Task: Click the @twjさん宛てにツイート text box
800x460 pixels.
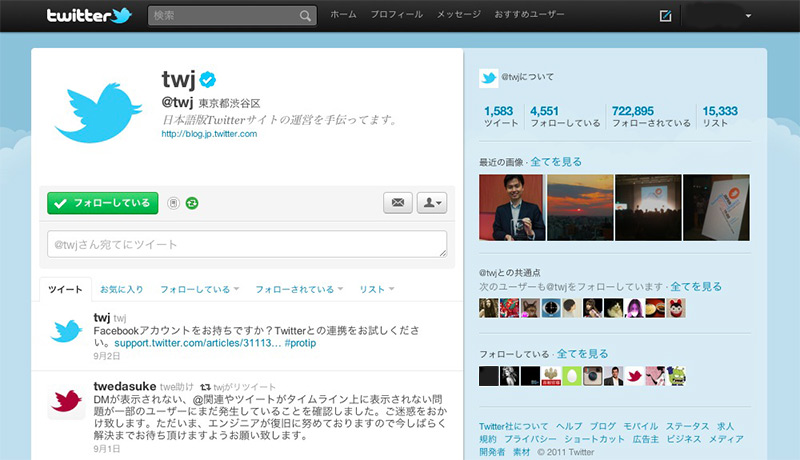Action: click(247, 244)
